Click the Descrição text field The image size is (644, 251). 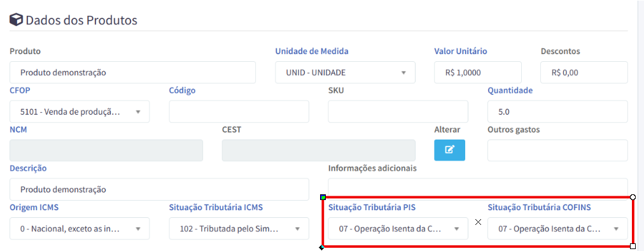point(159,189)
